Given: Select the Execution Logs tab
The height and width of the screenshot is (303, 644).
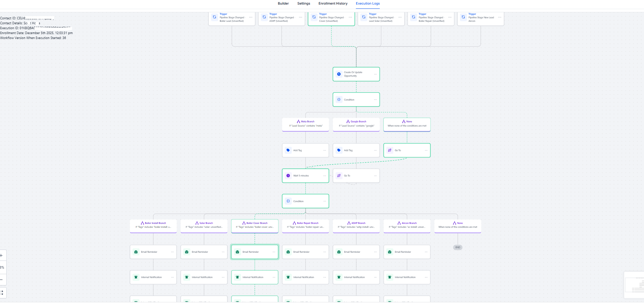Looking at the screenshot, I should tap(368, 4).
